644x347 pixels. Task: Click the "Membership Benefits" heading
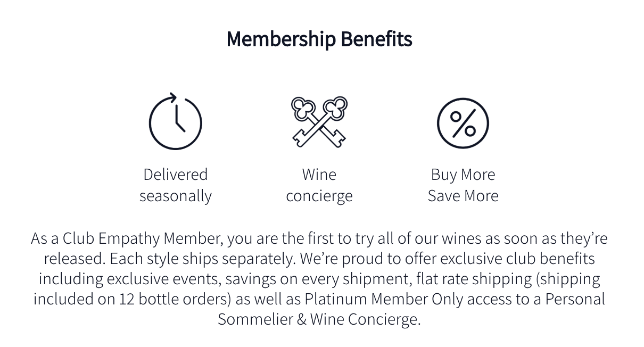(319, 39)
